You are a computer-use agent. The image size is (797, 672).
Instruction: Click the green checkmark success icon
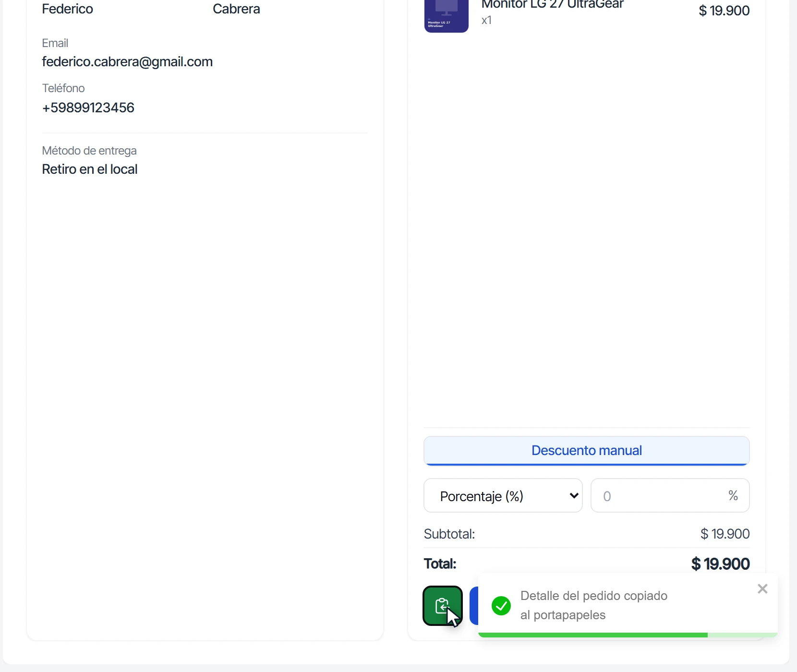[501, 606]
